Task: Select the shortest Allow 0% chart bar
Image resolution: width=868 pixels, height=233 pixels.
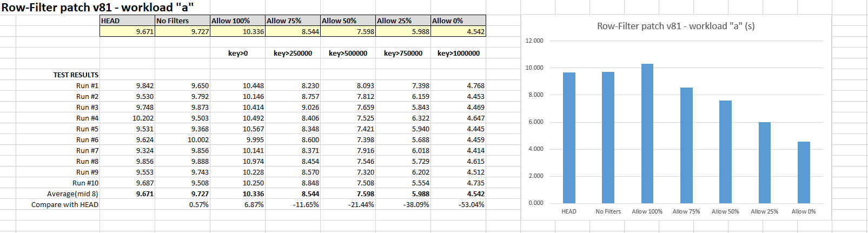Action: [804, 172]
